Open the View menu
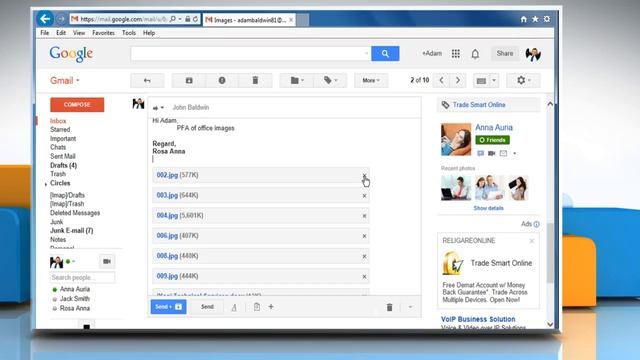This screenshot has height=360, width=640. (x=79, y=33)
